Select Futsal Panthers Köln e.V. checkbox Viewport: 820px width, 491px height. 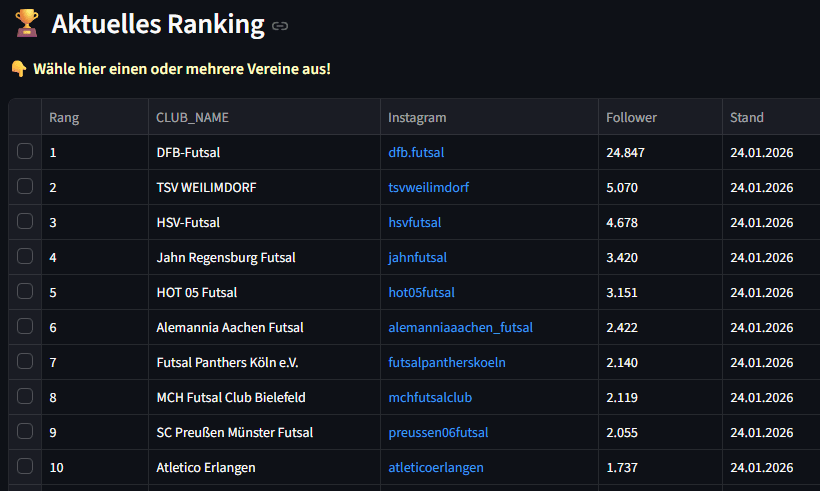pyautogui.click(x=25, y=362)
